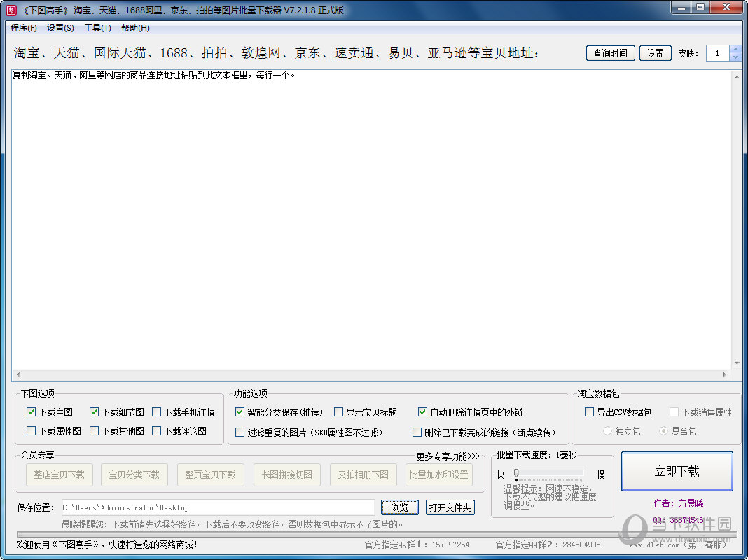Enable the 显示宝贝标题 checkbox
This screenshot has height=560, width=748.
coord(339,412)
